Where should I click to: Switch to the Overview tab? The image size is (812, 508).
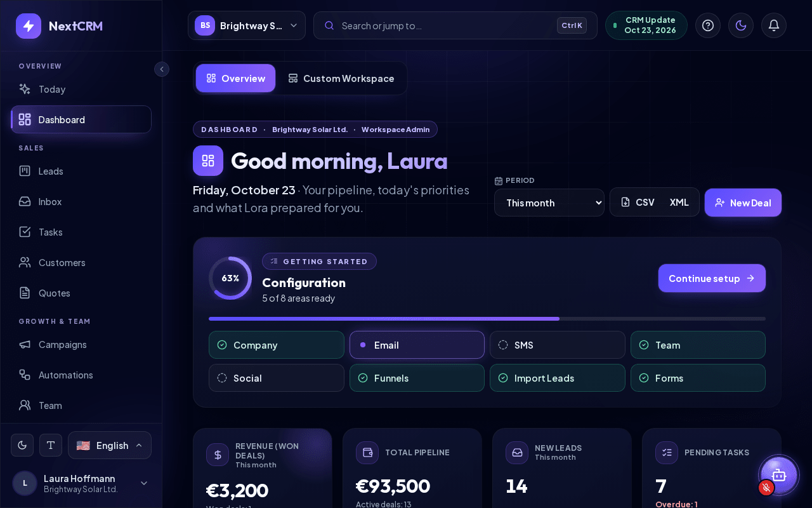coord(235,78)
